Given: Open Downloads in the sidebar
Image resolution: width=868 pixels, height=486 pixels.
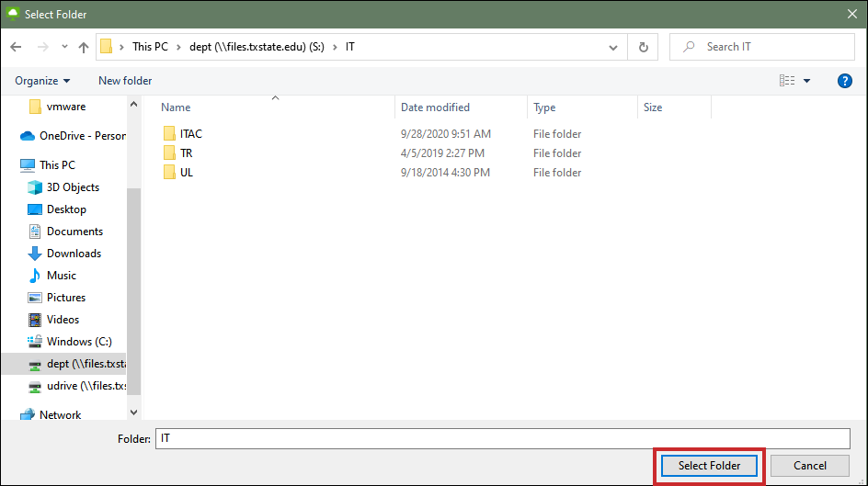Looking at the screenshot, I should (x=74, y=254).
